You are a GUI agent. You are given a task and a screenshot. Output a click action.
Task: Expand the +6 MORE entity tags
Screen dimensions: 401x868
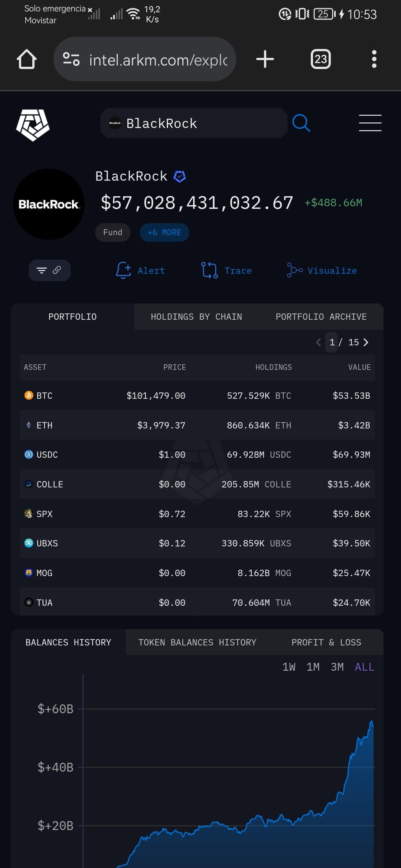[164, 232]
